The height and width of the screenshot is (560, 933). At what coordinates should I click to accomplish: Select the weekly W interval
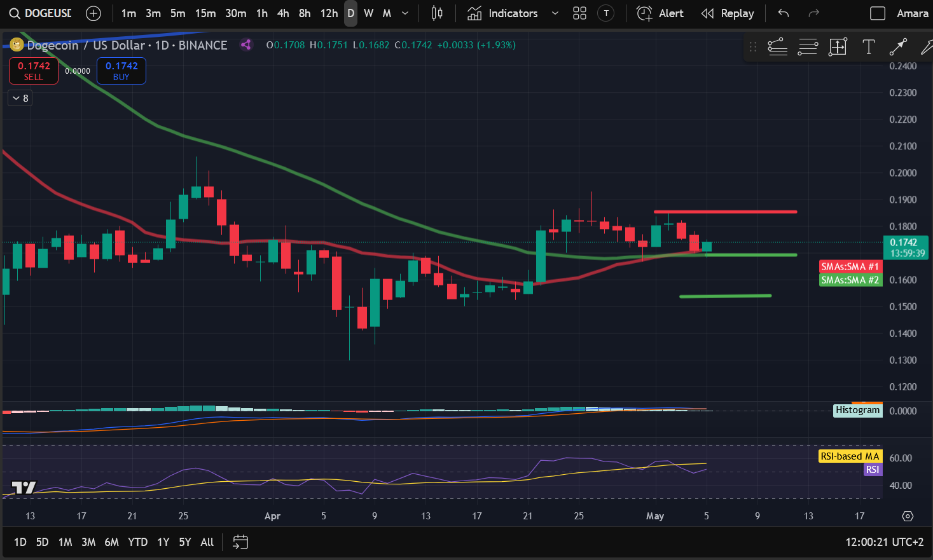pos(368,13)
